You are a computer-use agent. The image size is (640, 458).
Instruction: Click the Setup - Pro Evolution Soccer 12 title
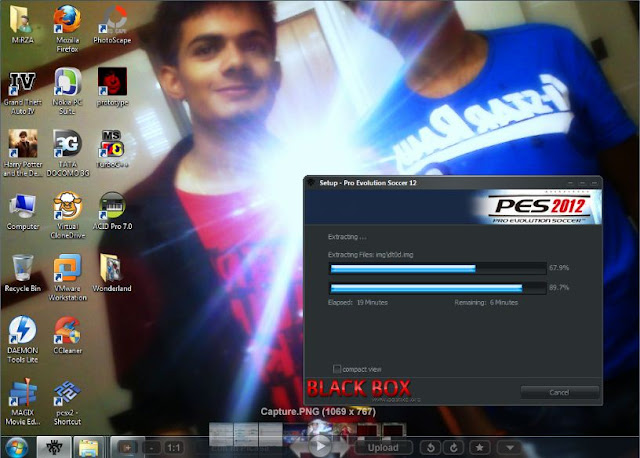point(368,183)
